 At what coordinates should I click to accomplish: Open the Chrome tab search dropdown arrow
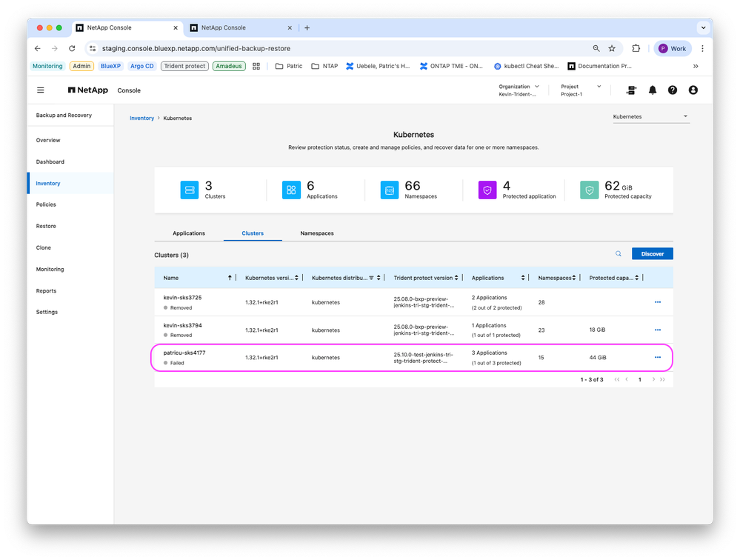tap(703, 28)
